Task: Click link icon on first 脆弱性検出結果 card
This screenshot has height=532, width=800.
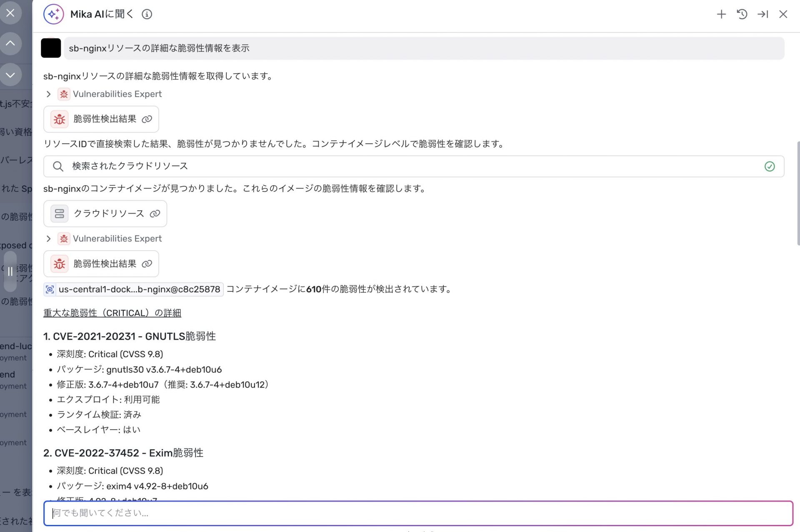Action: pos(147,119)
